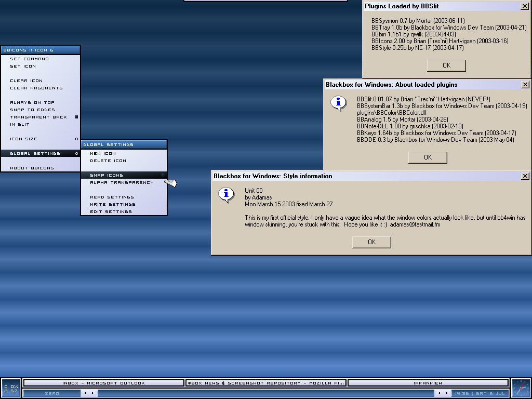Select Clear Icon menu entry
532x399 pixels.
[x=41, y=81]
